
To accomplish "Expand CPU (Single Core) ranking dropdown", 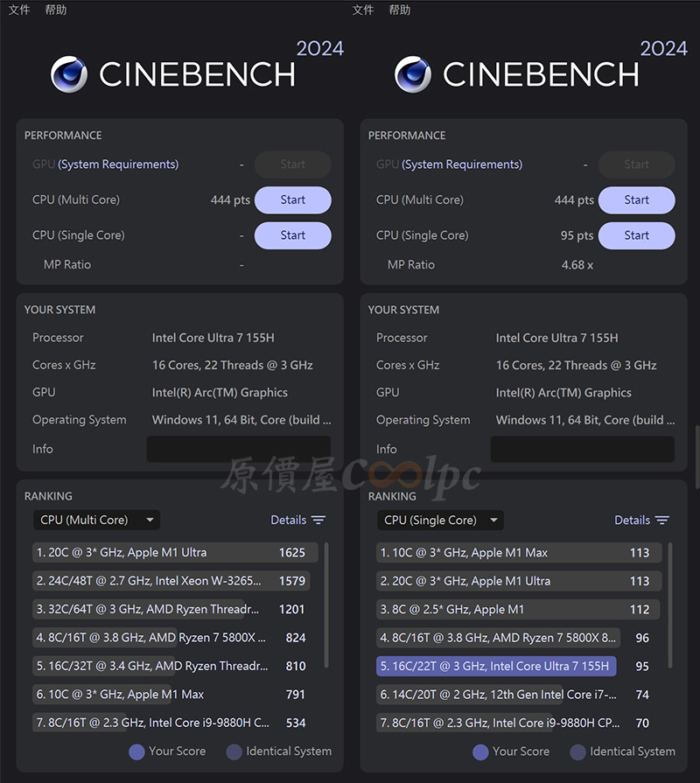I will click(440, 520).
